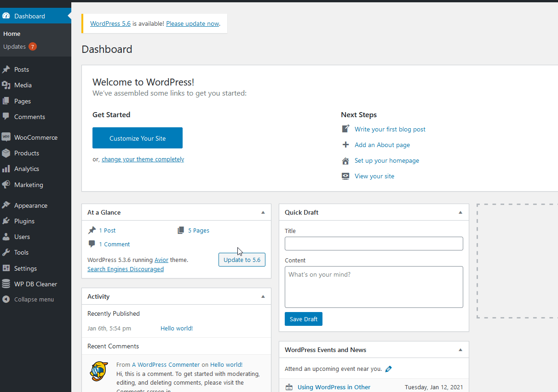The width and height of the screenshot is (558, 392).
Task: Click the Appearance paintbrush icon
Action: 6,205
